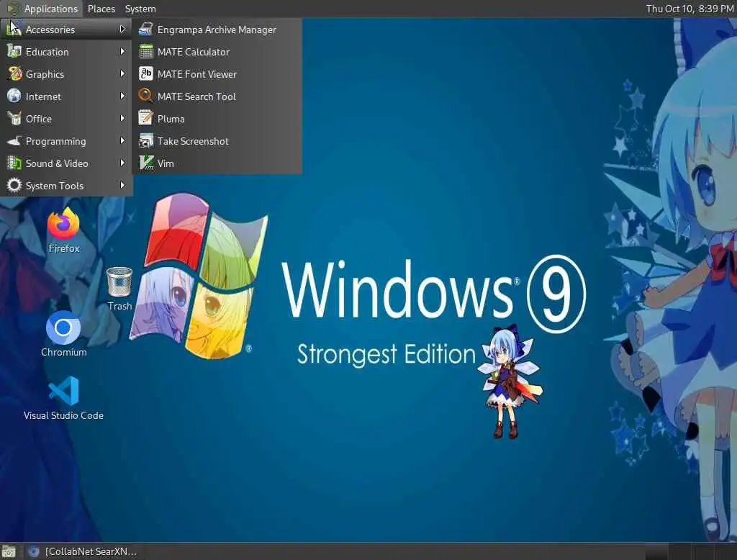The image size is (737, 560).
Task: Click the Chromium label text on desktop
Action: pos(64,352)
